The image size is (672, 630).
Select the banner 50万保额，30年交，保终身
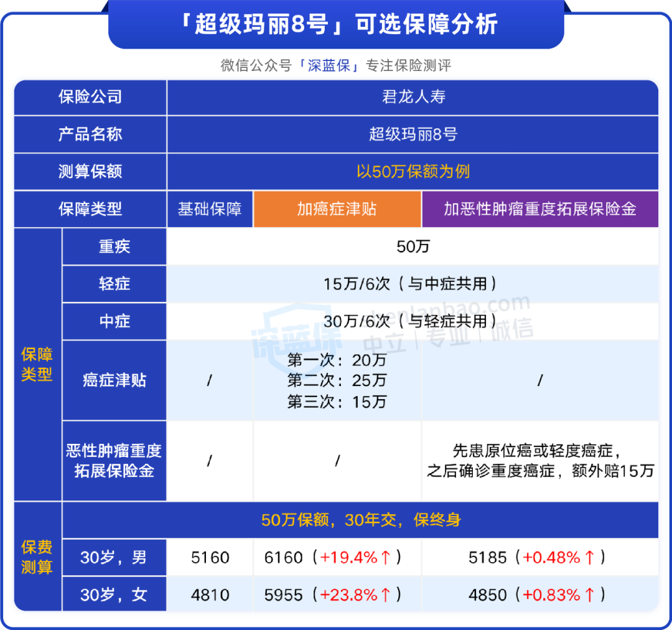(362, 520)
